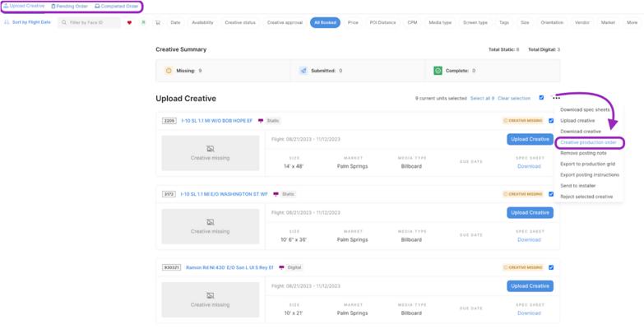Open the Vendor filter
The image size is (644, 329).
[x=582, y=22]
